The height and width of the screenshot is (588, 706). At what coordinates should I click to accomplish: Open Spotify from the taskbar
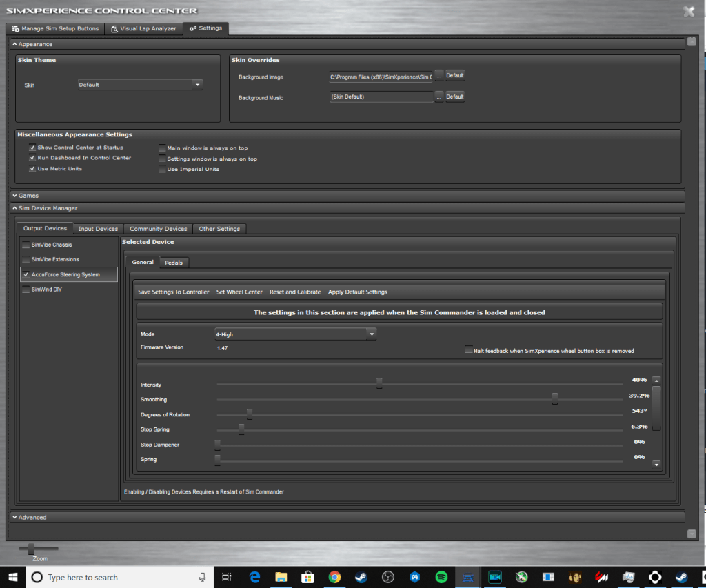[x=441, y=577]
